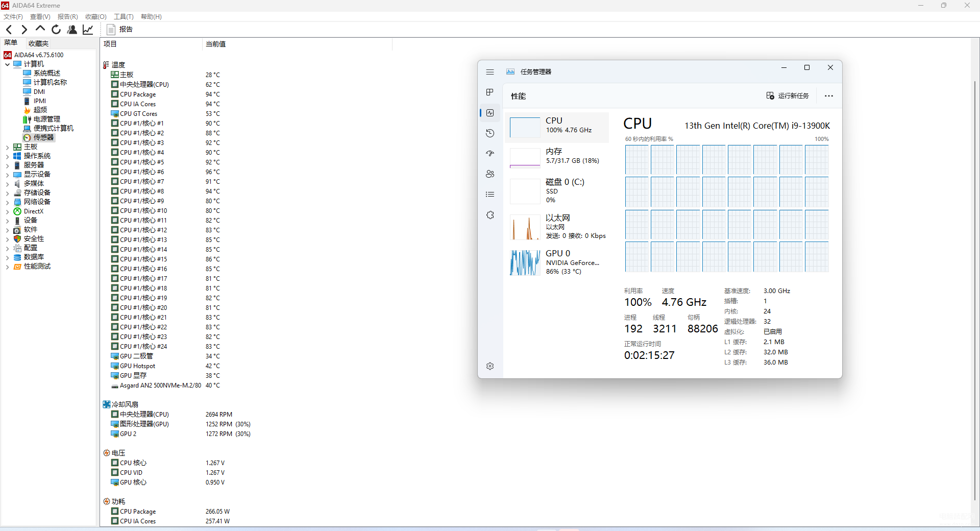Image resolution: width=980 pixels, height=531 pixels.
Task: Select the GPU 0 performance item
Action: (557, 263)
